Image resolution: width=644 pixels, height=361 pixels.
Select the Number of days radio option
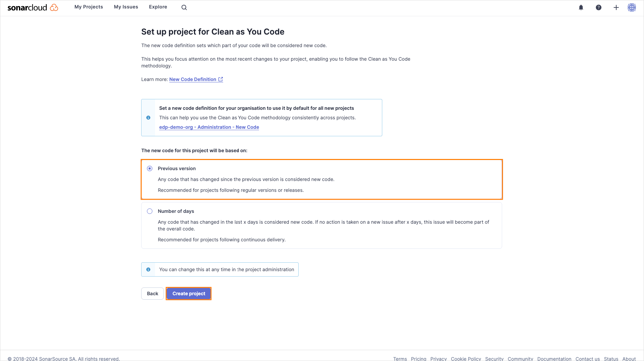click(x=150, y=211)
